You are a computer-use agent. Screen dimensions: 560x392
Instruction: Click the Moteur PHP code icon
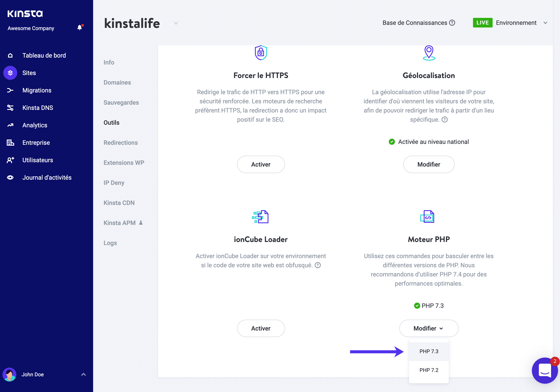(x=427, y=216)
